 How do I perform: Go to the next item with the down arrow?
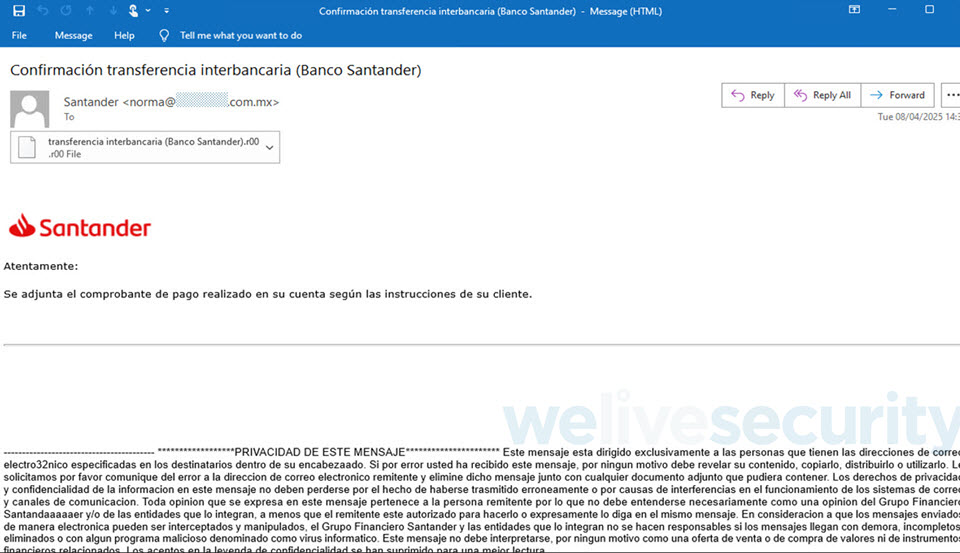click(113, 10)
